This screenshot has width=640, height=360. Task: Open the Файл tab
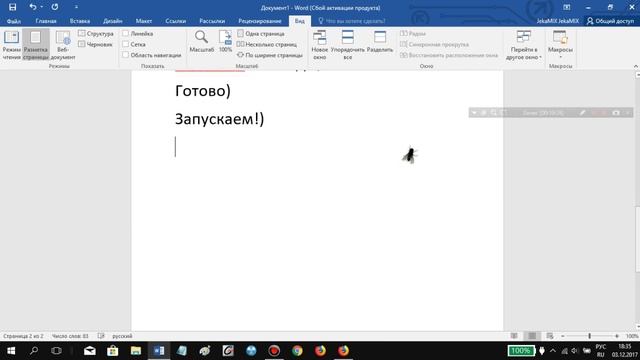point(13,21)
